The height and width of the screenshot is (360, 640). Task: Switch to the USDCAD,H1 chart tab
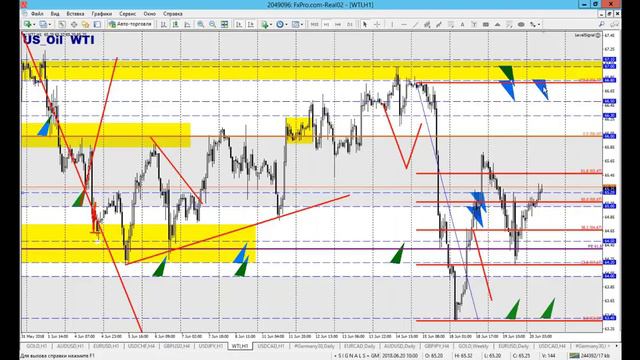[x=271, y=346]
